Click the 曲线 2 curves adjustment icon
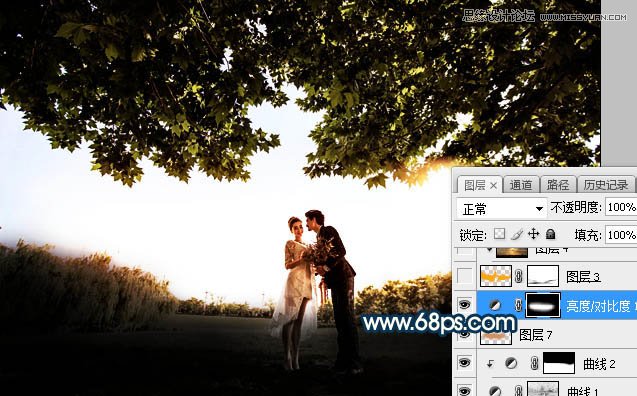The image size is (637, 396). click(511, 363)
